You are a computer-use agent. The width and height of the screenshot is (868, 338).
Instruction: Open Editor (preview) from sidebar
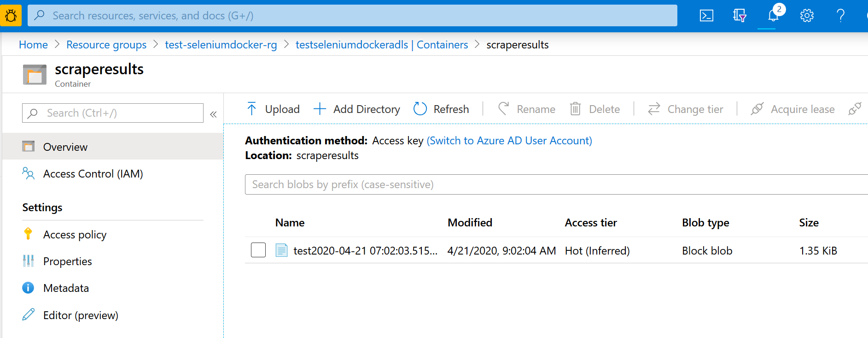tap(81, 315)
